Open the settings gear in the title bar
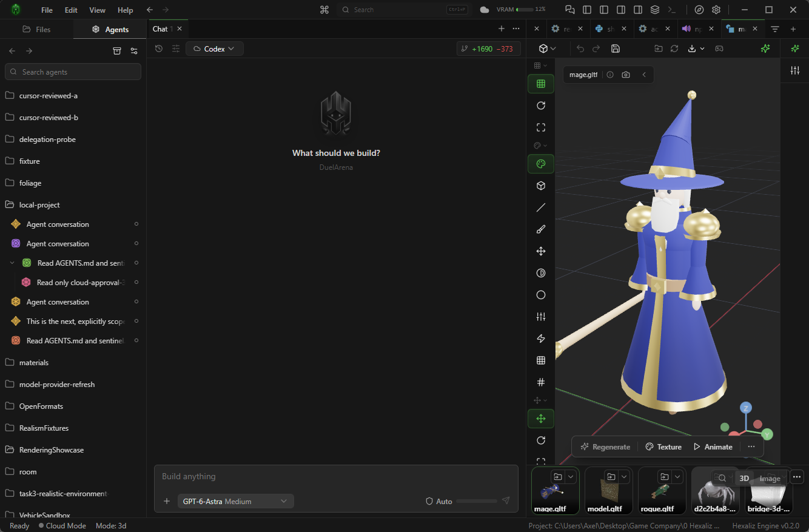This screenshot has width=809, height=532. 716,10
